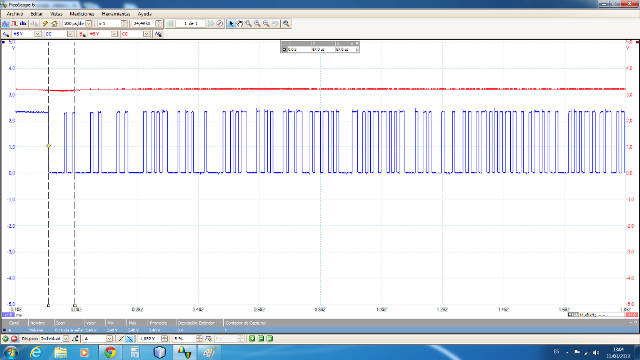This screenshot has width=640, height=360.
Task: Select the hand pan tool
Action: (x=240, y=24)
